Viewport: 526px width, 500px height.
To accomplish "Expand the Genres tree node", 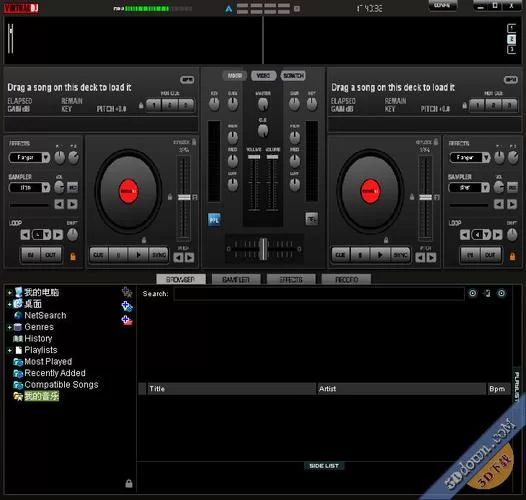I will 10,327.
